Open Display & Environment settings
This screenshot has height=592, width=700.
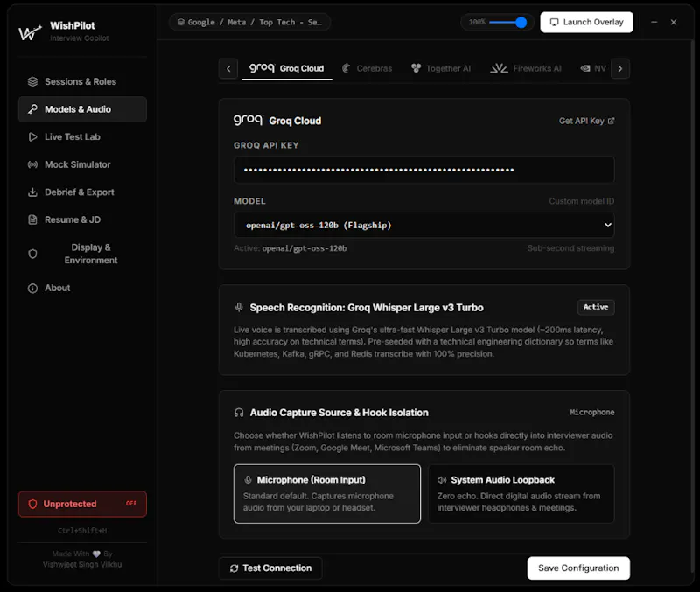coord(82,254)
